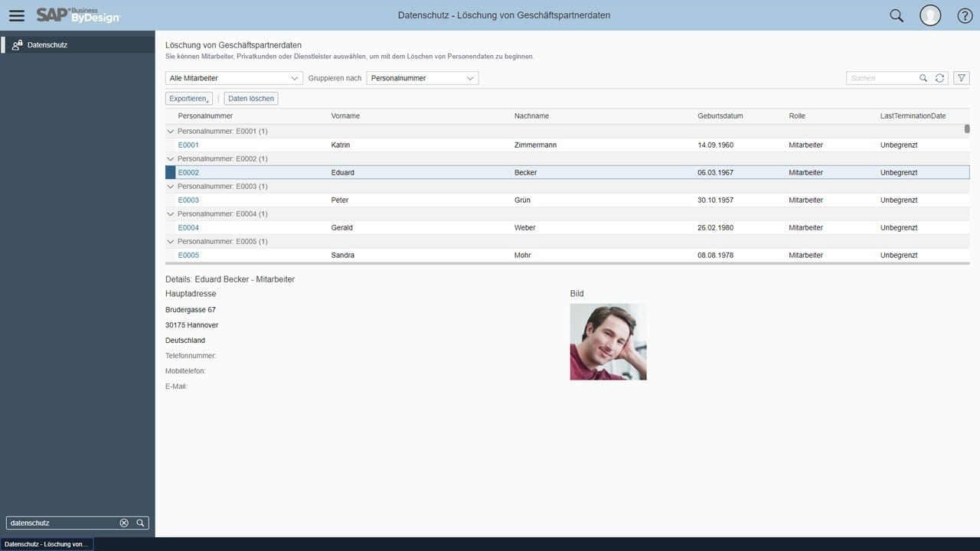Click the Daten löschen button
This screenshot has height=551, width=980.
[251, 99]
